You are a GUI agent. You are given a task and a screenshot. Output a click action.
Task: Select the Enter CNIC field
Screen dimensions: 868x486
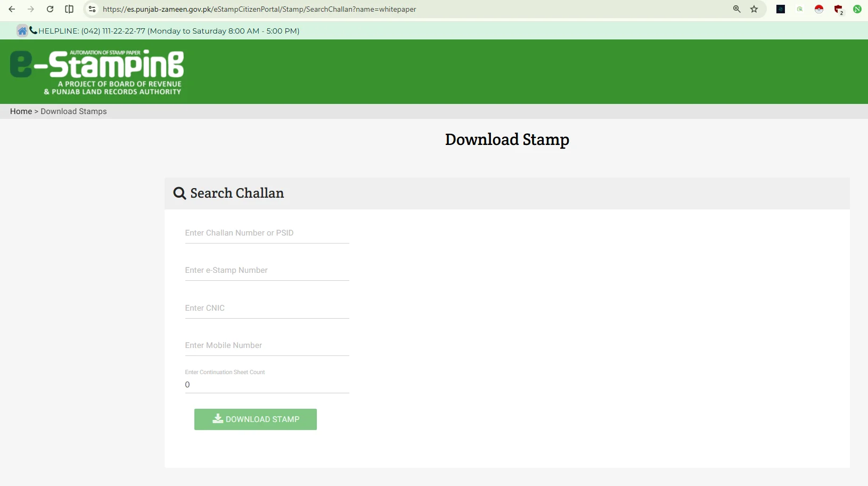tap(267, 309)
